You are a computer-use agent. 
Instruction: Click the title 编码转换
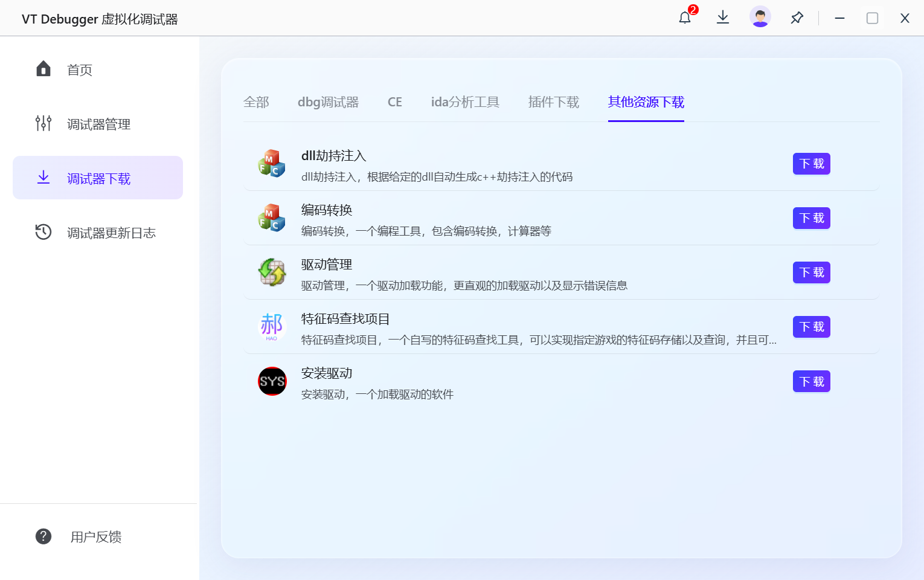click(327, 210)
